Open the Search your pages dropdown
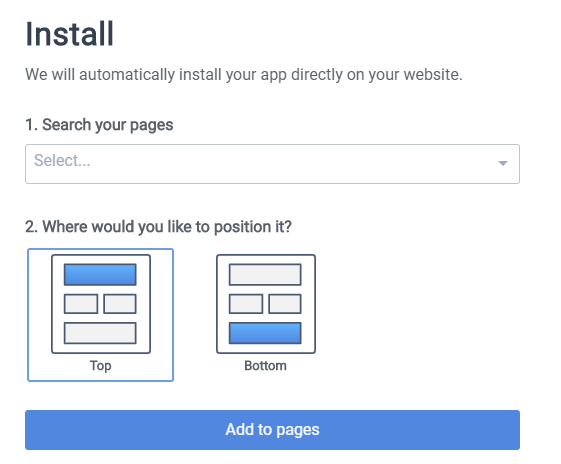 272,164
